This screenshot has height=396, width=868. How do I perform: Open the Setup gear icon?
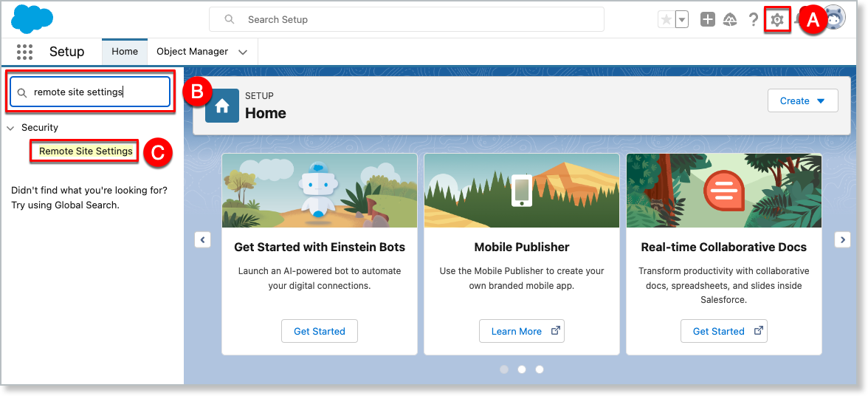point(777,20)
